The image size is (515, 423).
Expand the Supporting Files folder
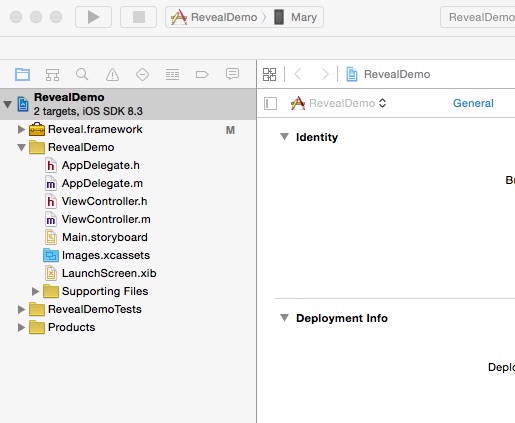35,291
